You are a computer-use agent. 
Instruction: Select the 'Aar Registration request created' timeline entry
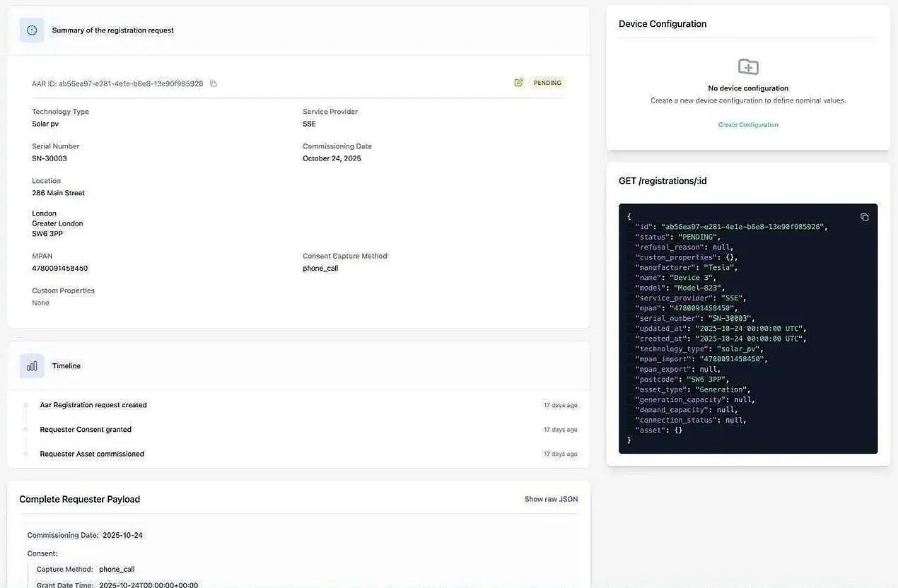click(x=93, y=405)
